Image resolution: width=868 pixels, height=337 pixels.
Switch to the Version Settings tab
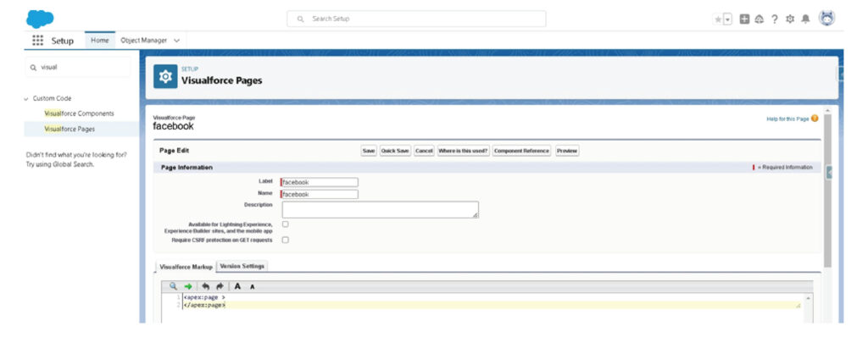(x=242, y=266)
